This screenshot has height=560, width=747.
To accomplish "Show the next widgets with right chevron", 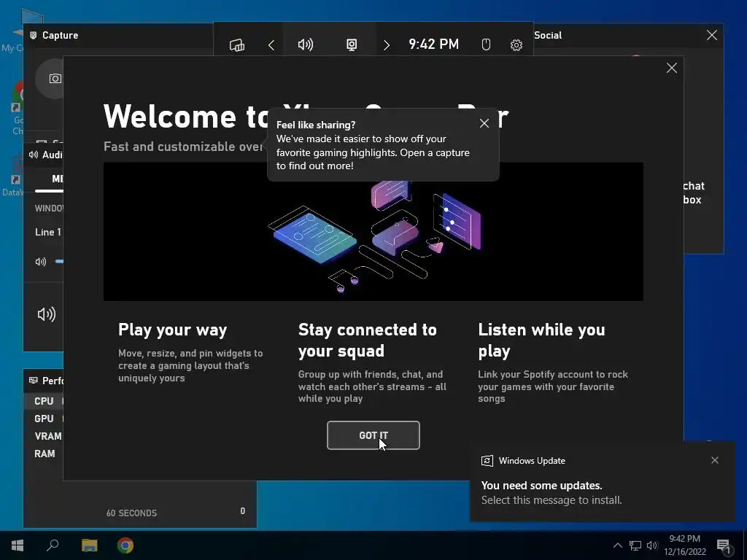I will coord(387,45).
